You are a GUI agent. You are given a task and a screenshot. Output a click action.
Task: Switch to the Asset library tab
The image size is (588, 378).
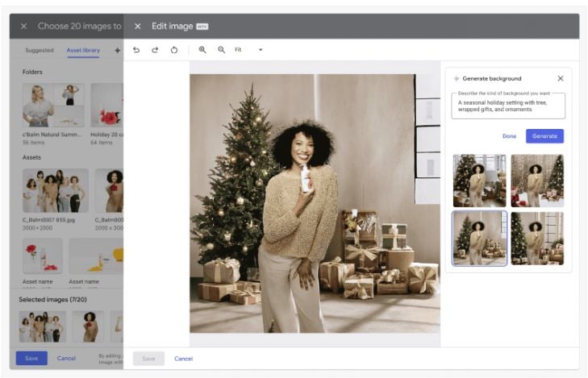(83, 50)
